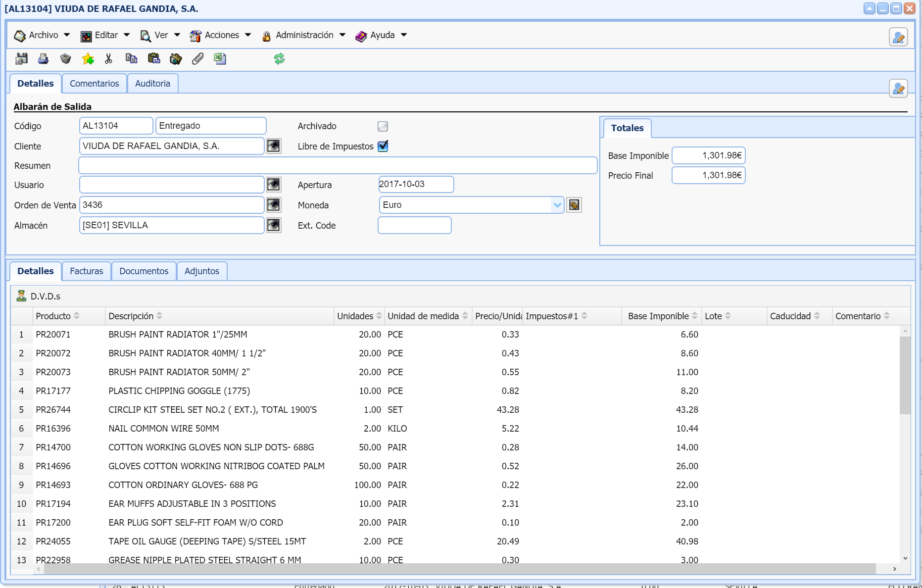Click the scissors cut icon
This screenshot has height=588, width=922.
tap(109, 59)
